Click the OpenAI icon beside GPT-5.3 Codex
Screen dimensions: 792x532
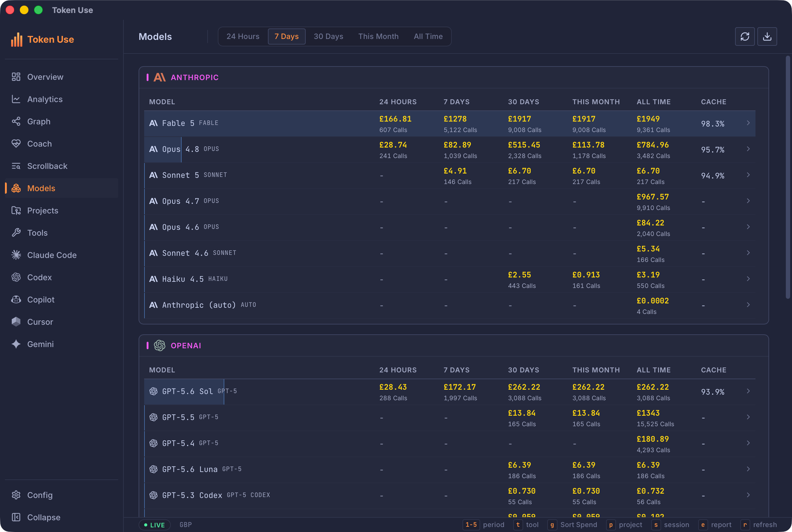153,495
